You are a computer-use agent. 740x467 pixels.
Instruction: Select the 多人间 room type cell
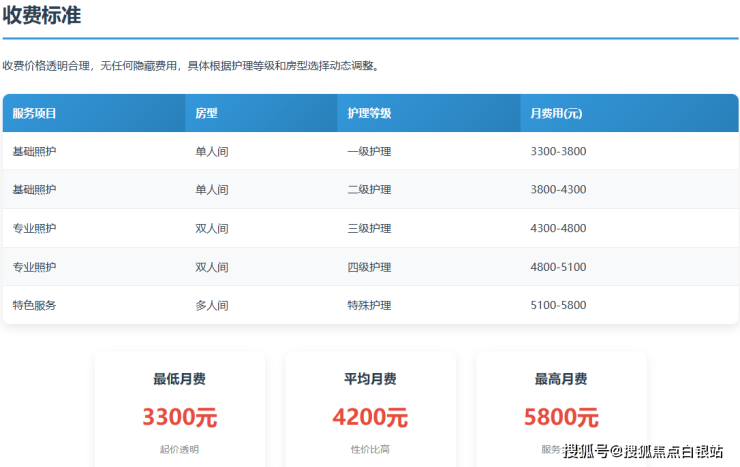coord(212,305)
